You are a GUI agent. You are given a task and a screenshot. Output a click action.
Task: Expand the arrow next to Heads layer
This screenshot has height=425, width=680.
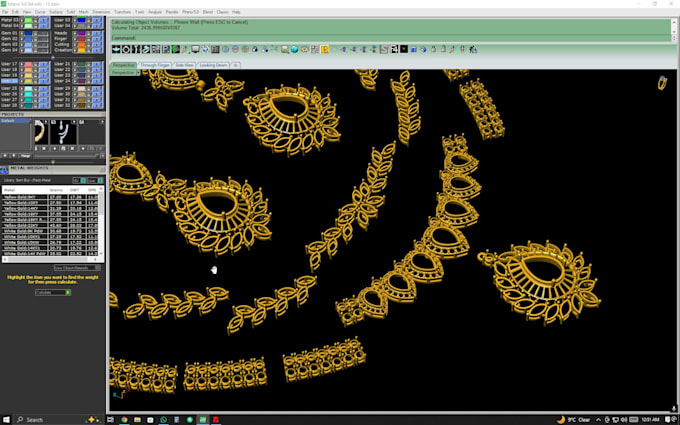pos(75,33)
